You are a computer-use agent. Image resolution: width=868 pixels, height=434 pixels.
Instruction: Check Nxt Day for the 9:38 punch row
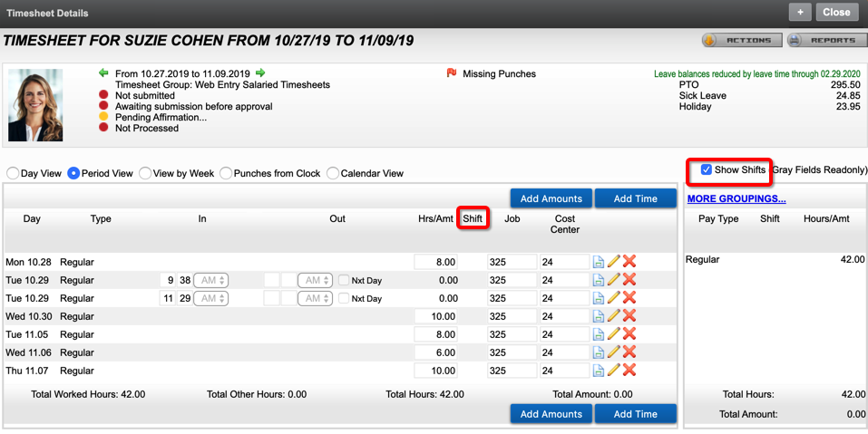(344, 281)
